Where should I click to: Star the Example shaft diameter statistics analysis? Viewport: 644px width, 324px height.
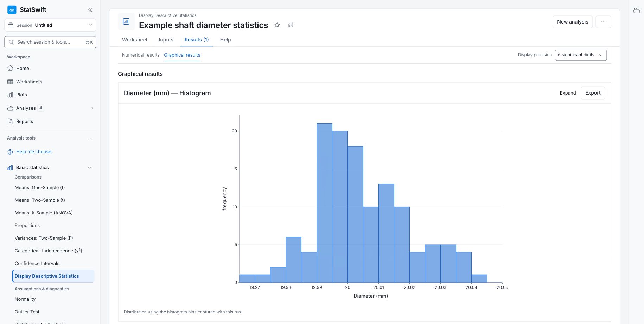(277, 25)
